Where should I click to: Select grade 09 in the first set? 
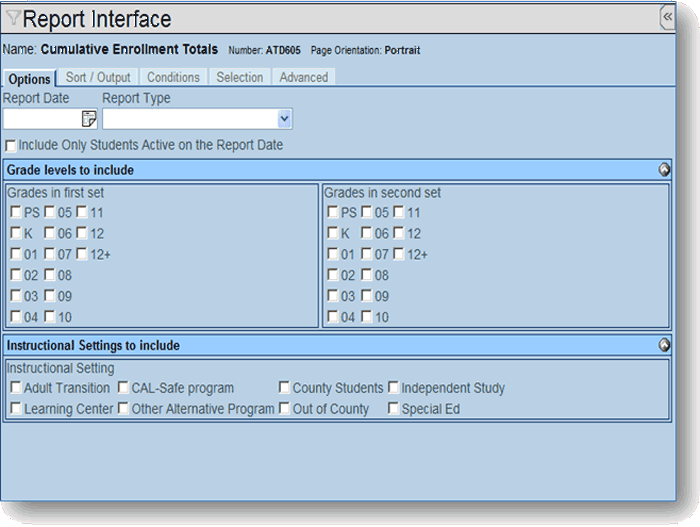pos(50,296)
